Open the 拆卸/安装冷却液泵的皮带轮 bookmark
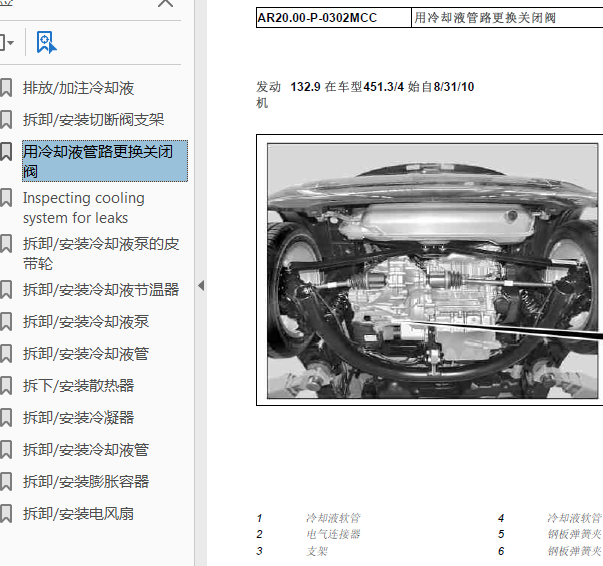The image size is (603, 566). click(101, 253)
